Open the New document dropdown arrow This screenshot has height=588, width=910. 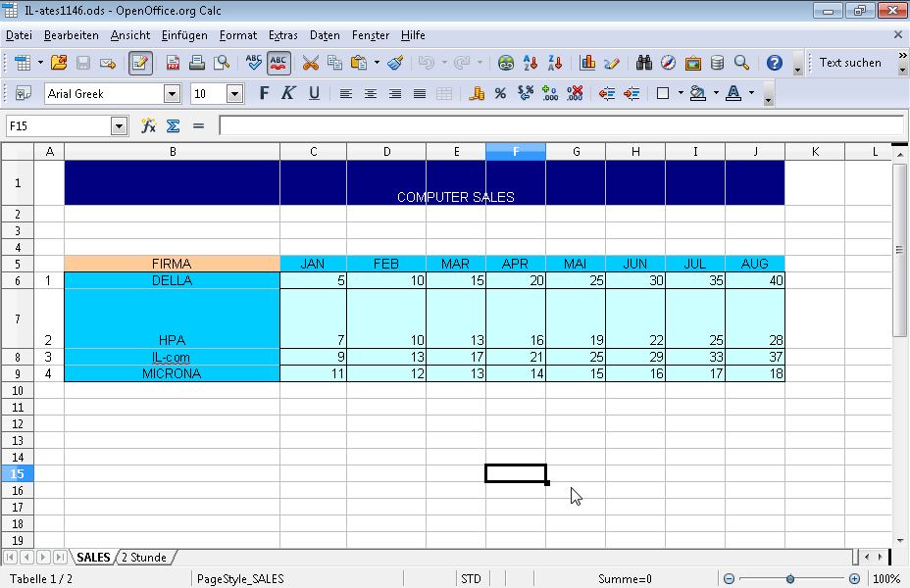(x=40, y=63)
